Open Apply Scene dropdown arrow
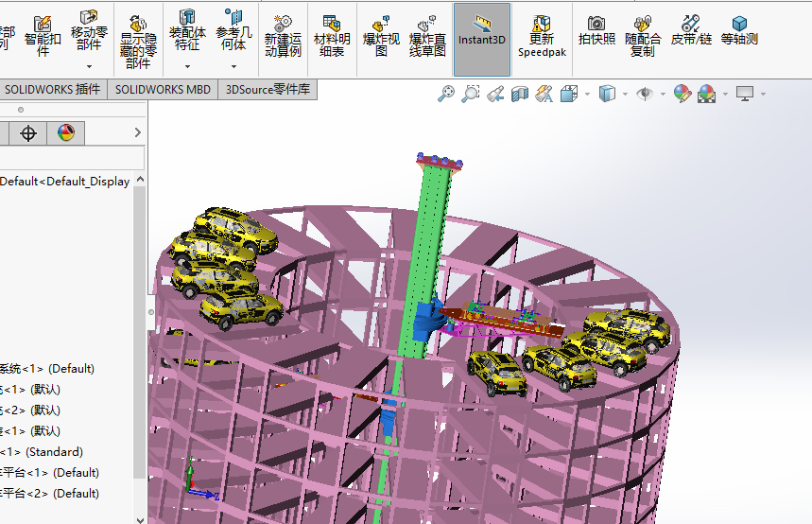 click(x=725, y=95)
